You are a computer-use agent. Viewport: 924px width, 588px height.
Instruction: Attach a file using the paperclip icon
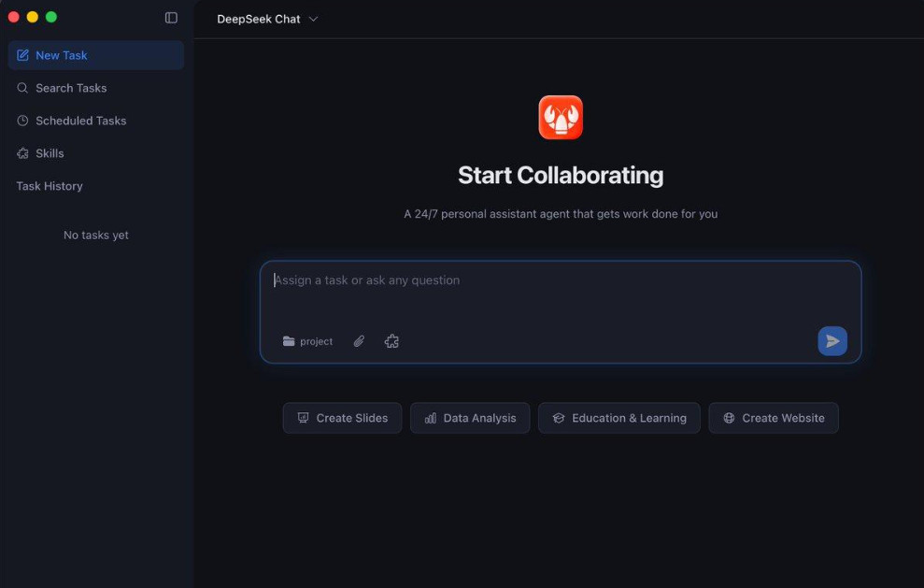(359, 341)
